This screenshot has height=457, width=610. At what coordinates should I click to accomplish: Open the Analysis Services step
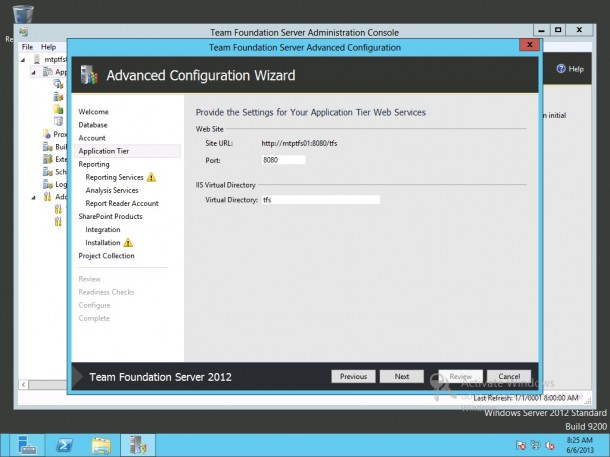point(112,190)
